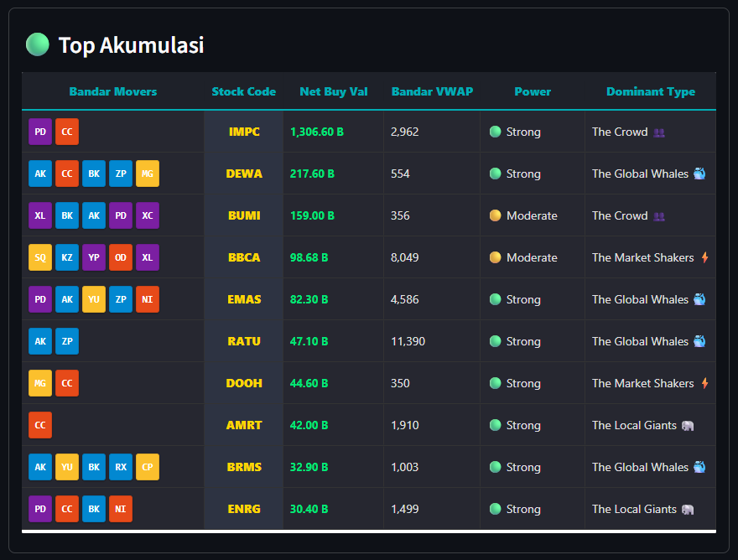
Task: Click the MG badge in the DOOH row
Action: pyautogui.click(x=40, y=383)
